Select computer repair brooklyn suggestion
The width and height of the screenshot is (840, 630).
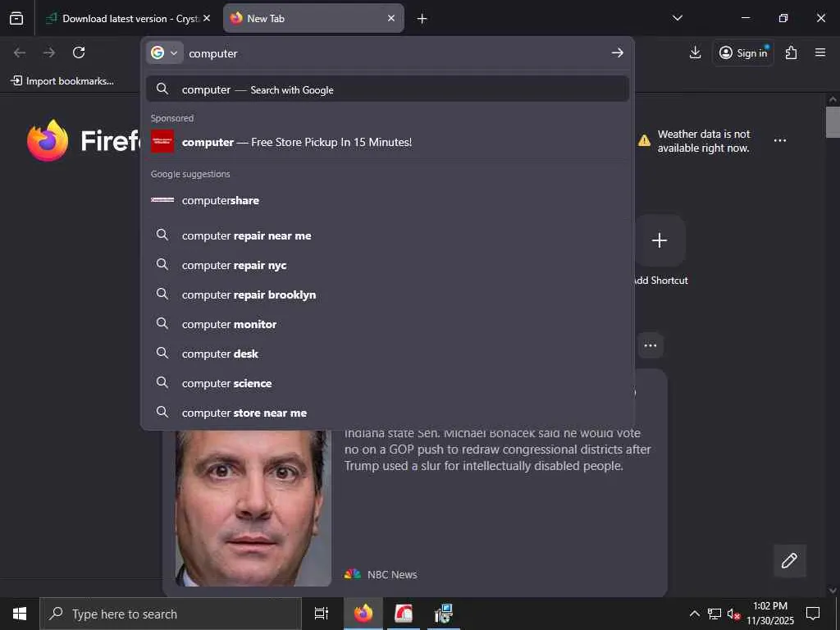pos(387,294)
